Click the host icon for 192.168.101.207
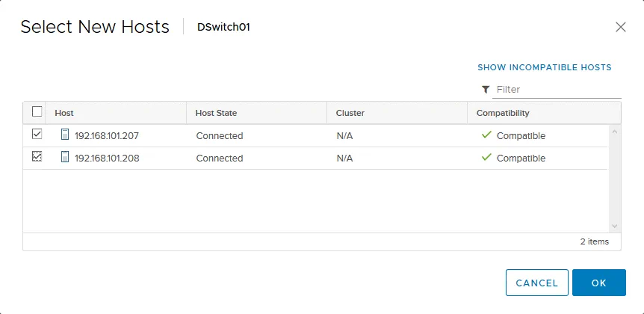 64,135
